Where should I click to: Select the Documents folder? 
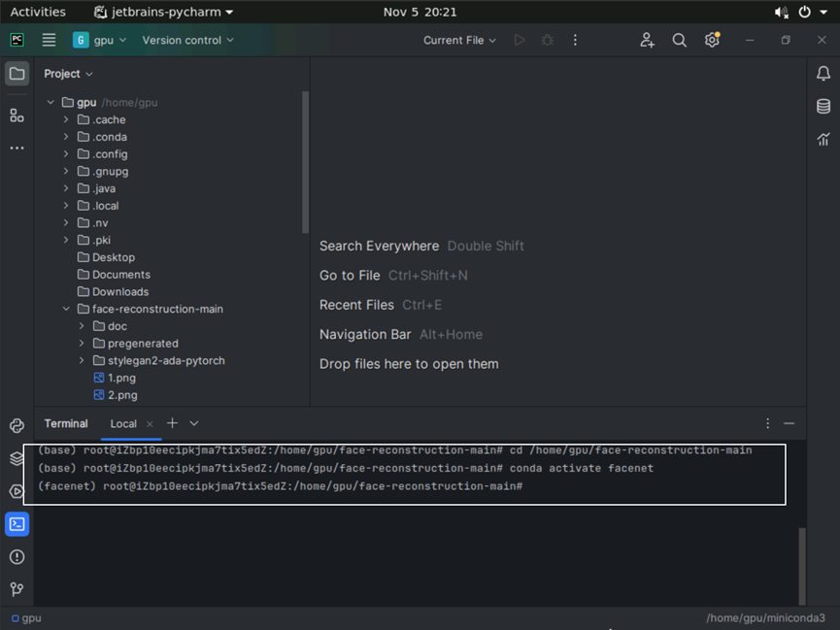(x=114, y=275)
